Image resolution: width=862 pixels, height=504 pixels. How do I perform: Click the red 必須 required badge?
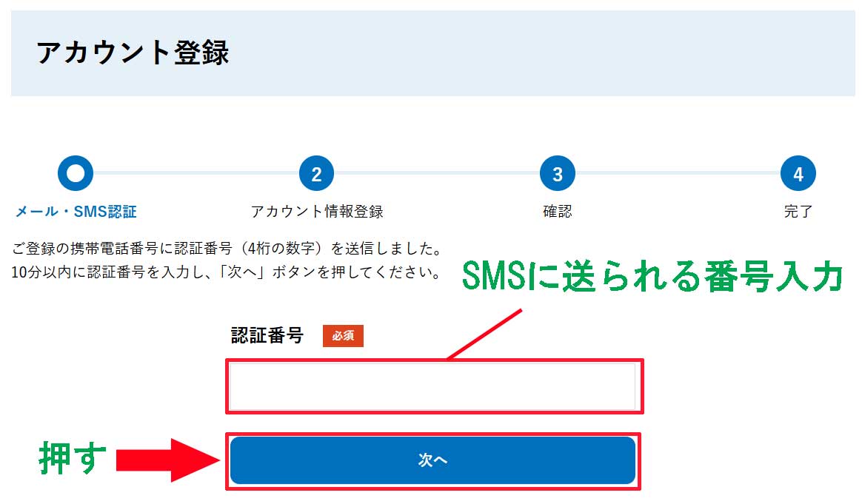coord(343,336)
